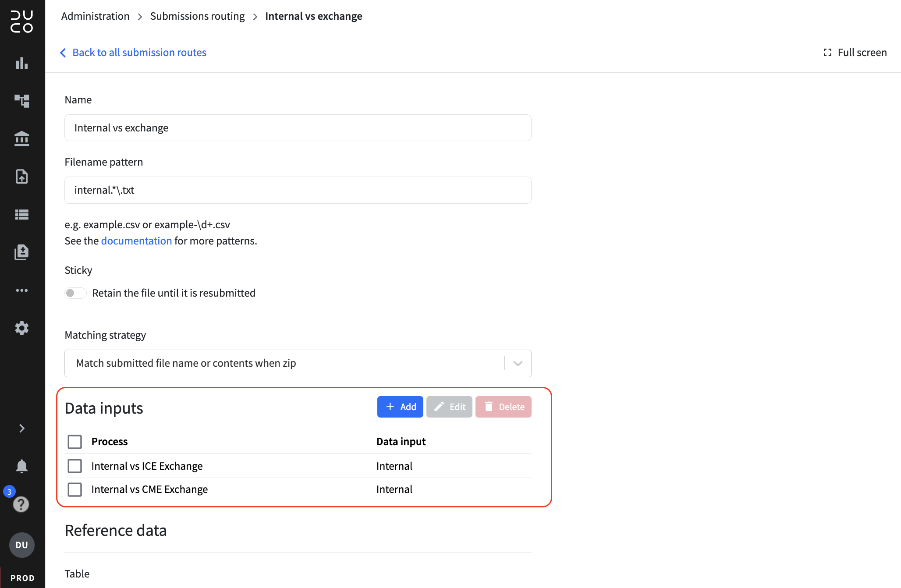Open the help question mark icon

tap(21, 504)
